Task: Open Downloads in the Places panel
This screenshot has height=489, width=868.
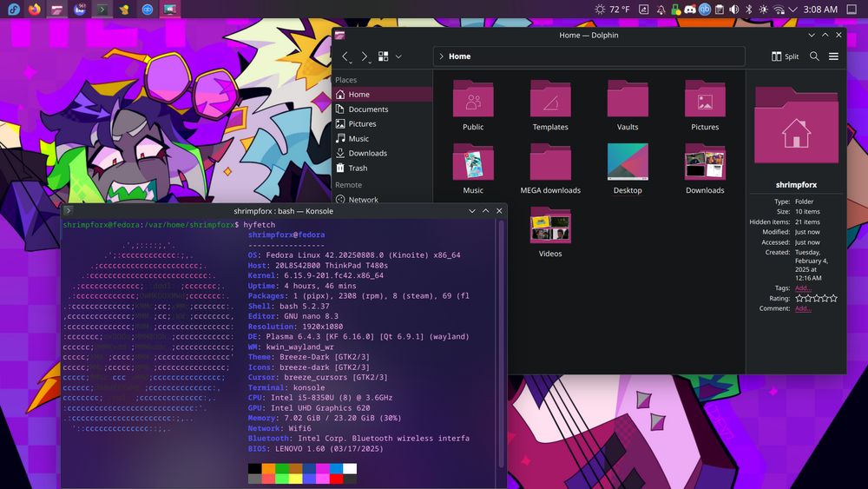Action: pos(382,153)
